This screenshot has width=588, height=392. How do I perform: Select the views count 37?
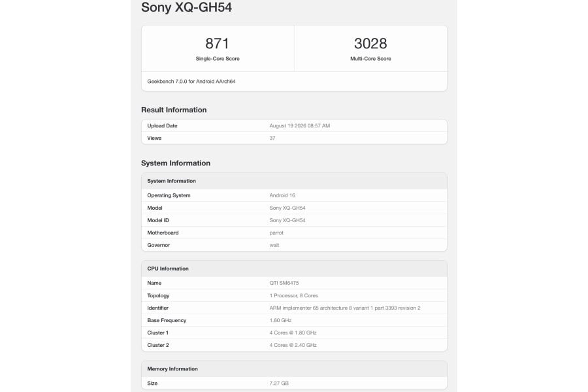pos(272,138)
